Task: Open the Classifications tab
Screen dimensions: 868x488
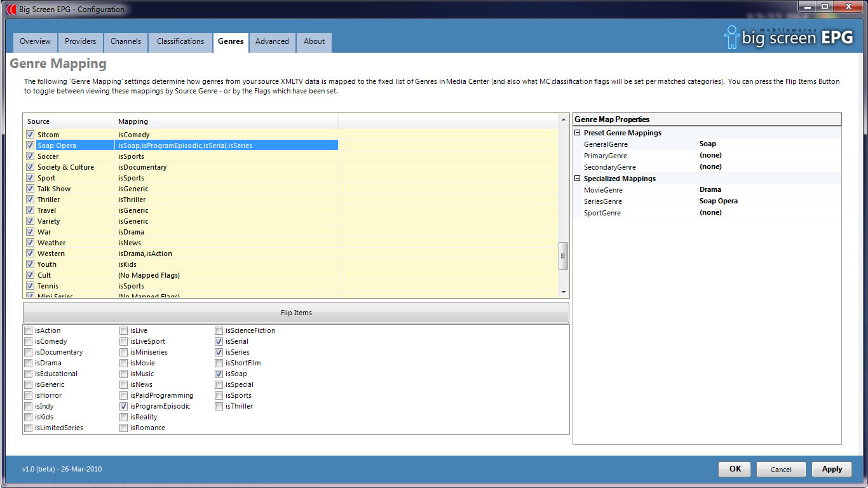Action: coord(180,42)
